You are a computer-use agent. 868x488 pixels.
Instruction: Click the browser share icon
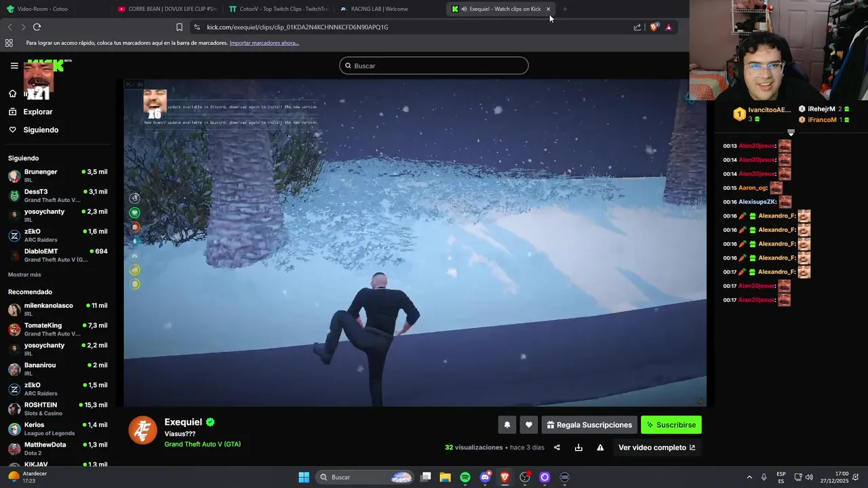(x=637, y=27)
